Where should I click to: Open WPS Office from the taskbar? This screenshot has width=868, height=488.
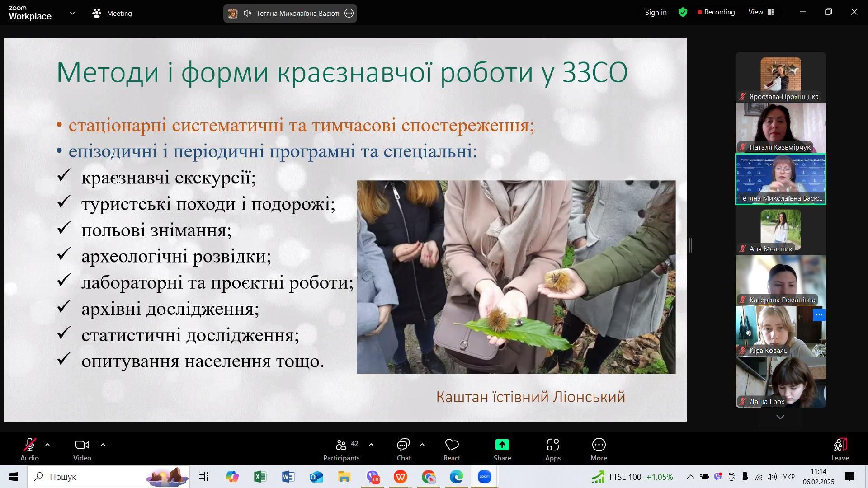[401, 477]
